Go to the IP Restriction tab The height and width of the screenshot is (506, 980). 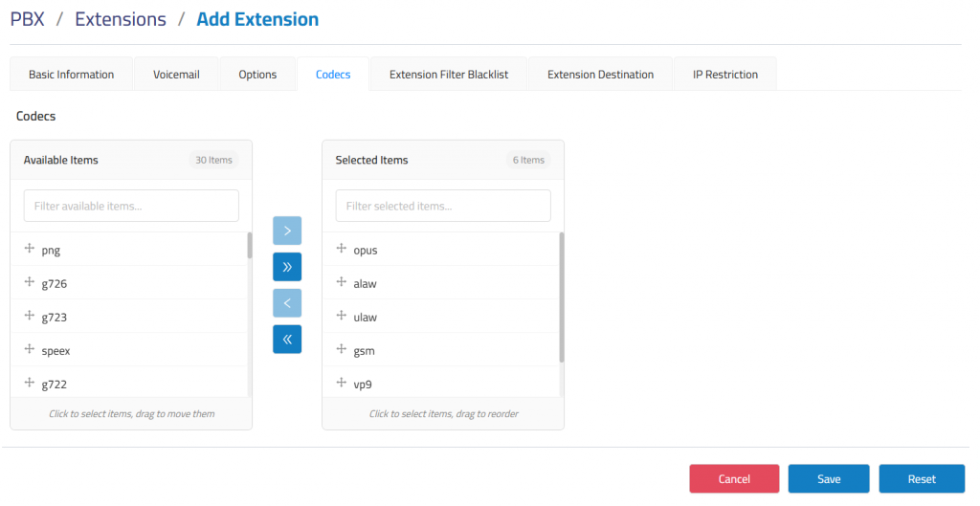click(x=724, y=75)
